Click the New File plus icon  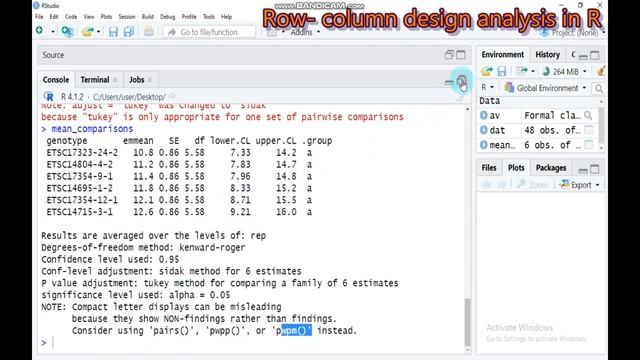(40, 31)
